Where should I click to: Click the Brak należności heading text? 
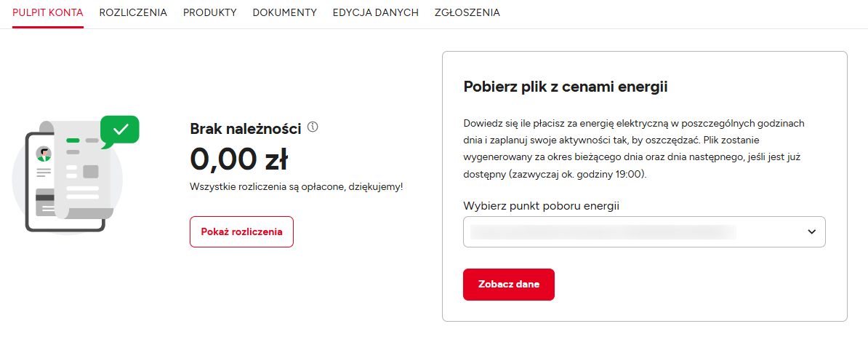[245, 129]
